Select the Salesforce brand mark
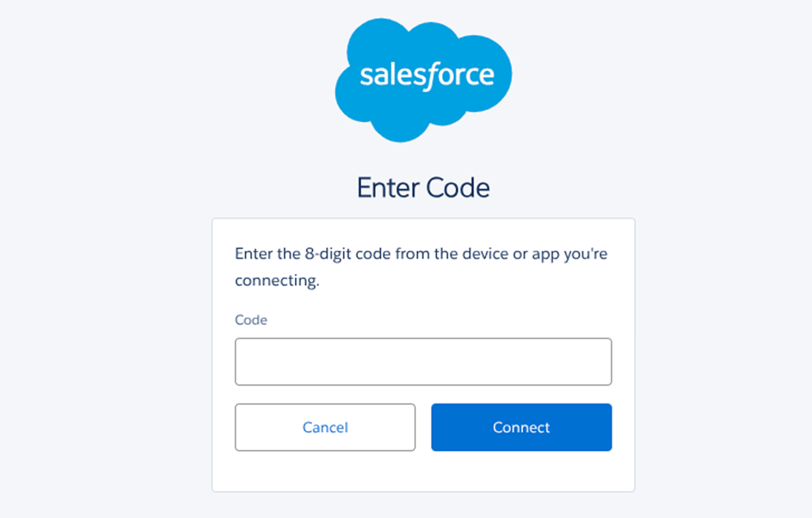 coord(423,76)
